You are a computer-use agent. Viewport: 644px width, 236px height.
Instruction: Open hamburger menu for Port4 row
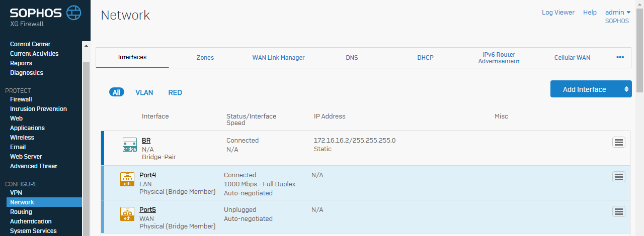coord(619,177)
